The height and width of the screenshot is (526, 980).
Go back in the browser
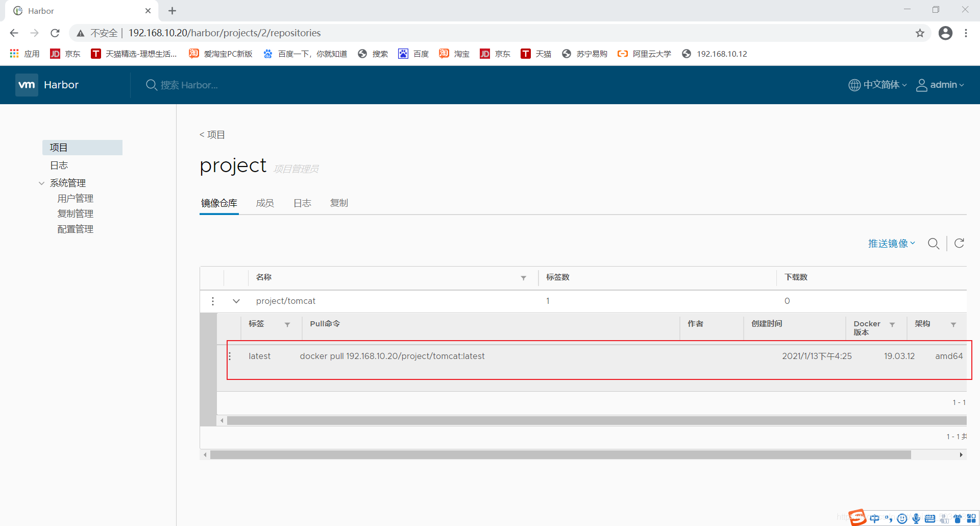coord(14,33)
